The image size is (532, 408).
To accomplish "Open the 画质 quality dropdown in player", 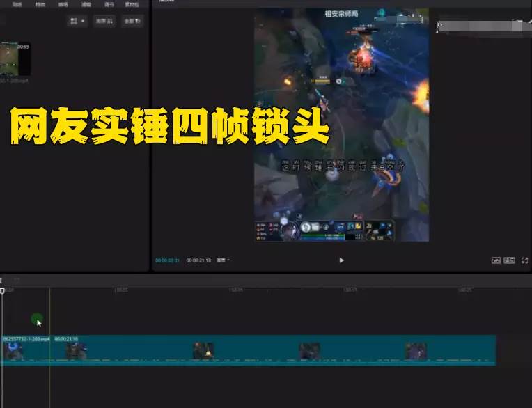I will coord(223,260).
